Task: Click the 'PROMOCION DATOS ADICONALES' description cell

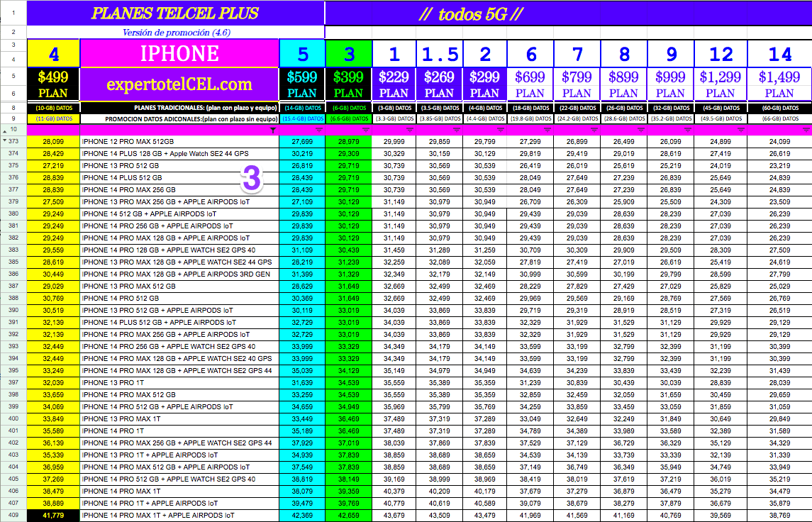Action: tap(179, 119)
